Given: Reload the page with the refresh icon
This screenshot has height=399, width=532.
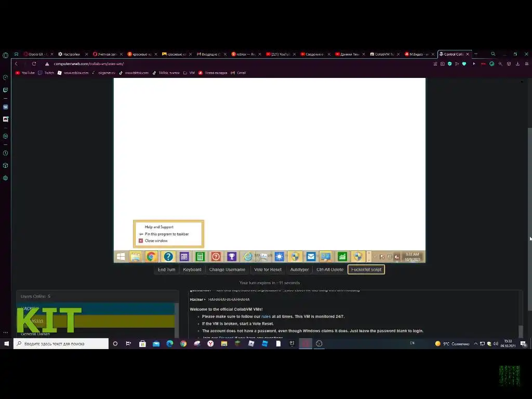Looking at the screenshot, I should coord(34,64).
